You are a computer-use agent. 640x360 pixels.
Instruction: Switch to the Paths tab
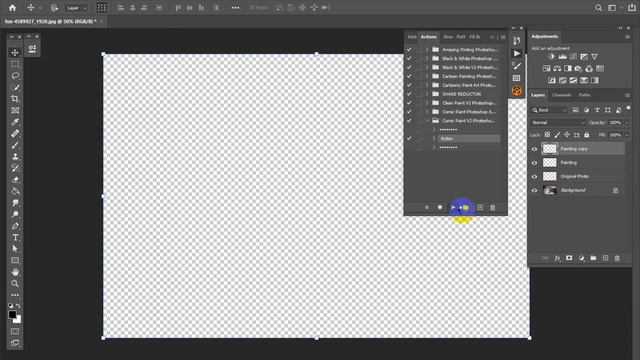(x=584, y=95)
